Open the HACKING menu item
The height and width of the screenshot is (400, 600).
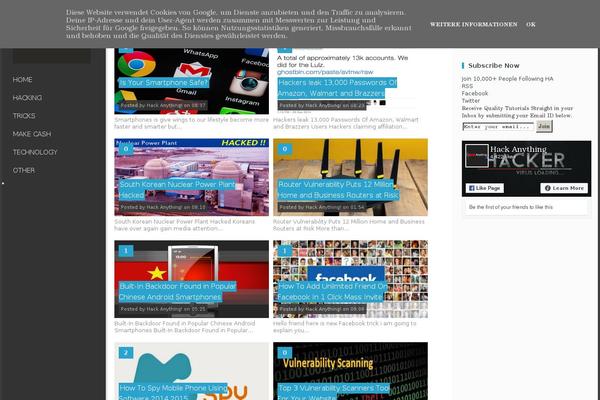[x=27, y=98]
